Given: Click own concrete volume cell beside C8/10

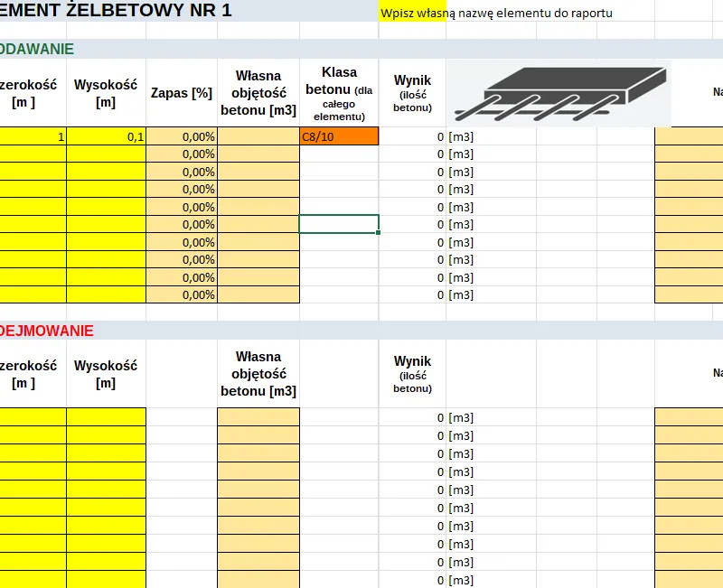Looking at the screenshot, I should tap(258, 136).
